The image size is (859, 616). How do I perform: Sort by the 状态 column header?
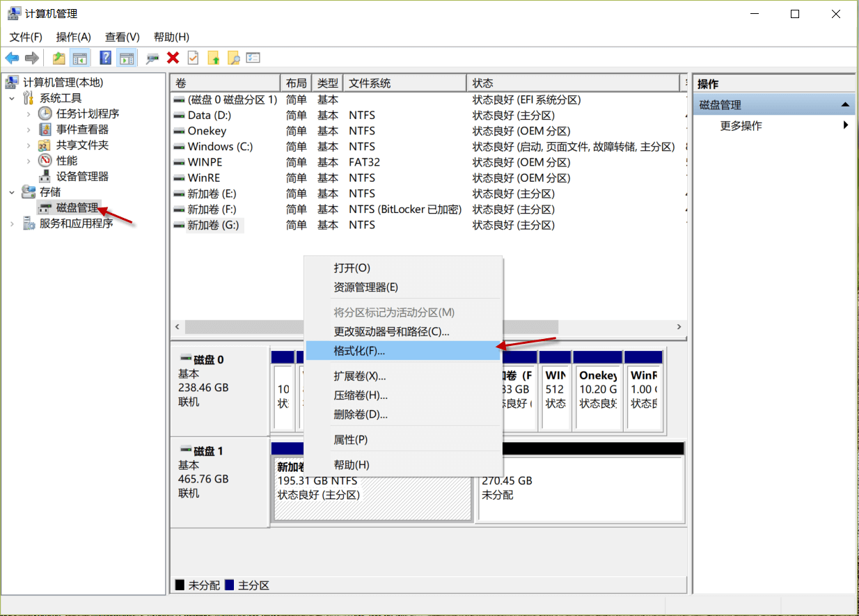click(573, 83)
